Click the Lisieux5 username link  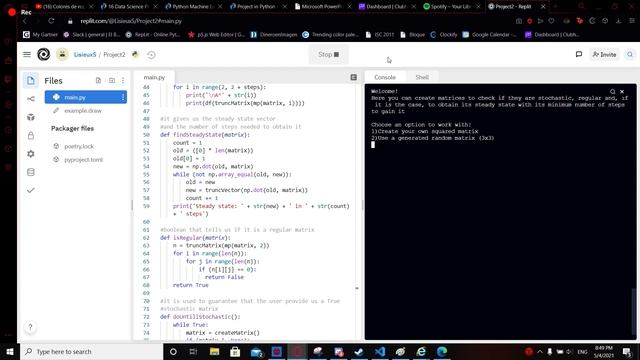85,54
